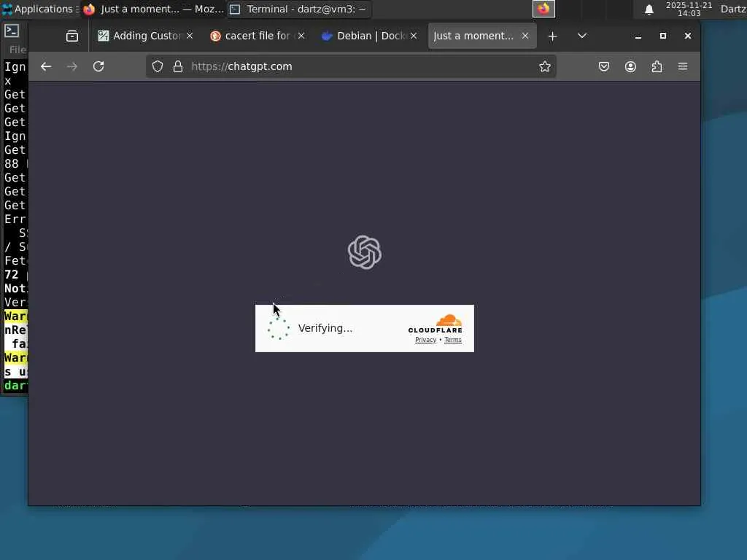Open the extensions puzzle icon

pos(657,66)
